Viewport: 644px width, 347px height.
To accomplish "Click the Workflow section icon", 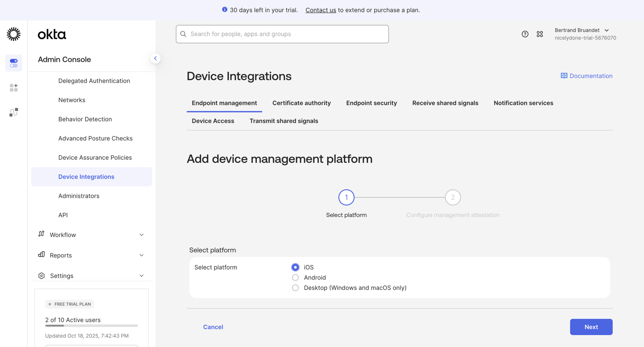I will (41, 234).
